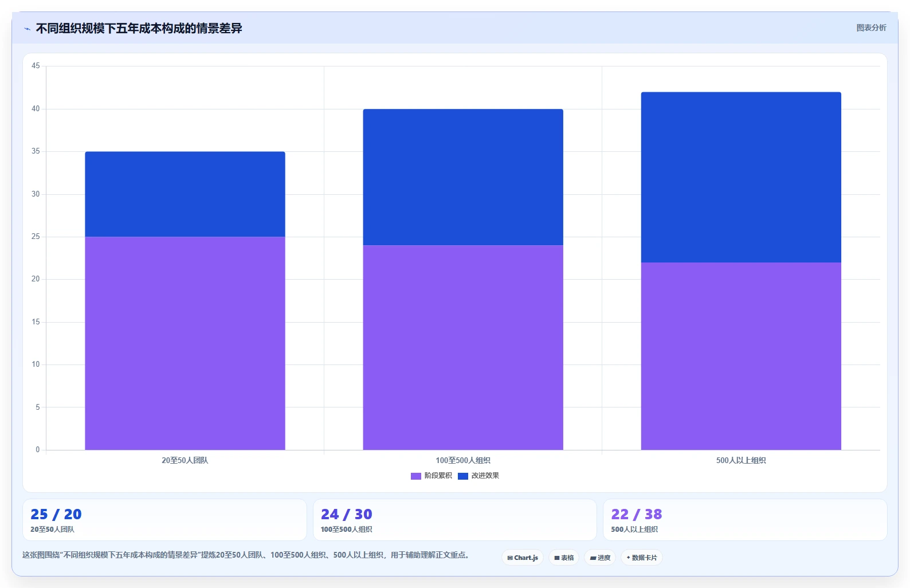Image resolution: width=910 pixels, height=588 pixels.
Task: Click the 改进效果 legend label
Action: coord(485,476)
